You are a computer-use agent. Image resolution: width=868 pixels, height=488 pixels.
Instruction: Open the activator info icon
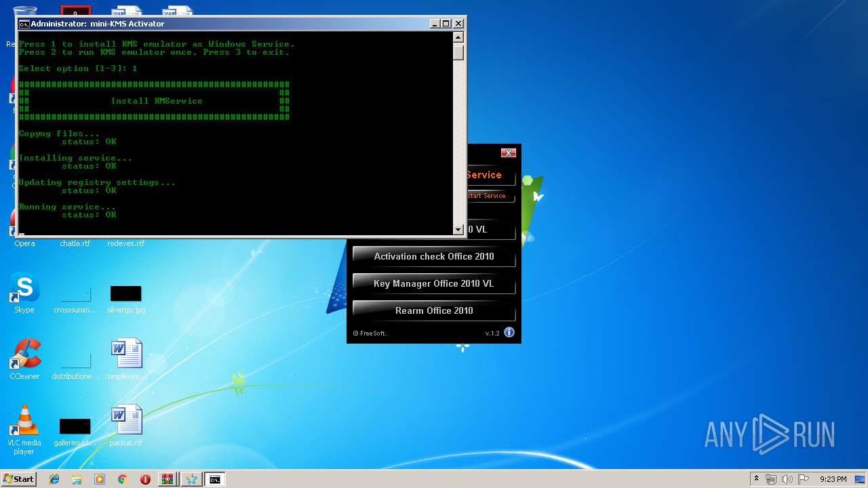point(509,332)
